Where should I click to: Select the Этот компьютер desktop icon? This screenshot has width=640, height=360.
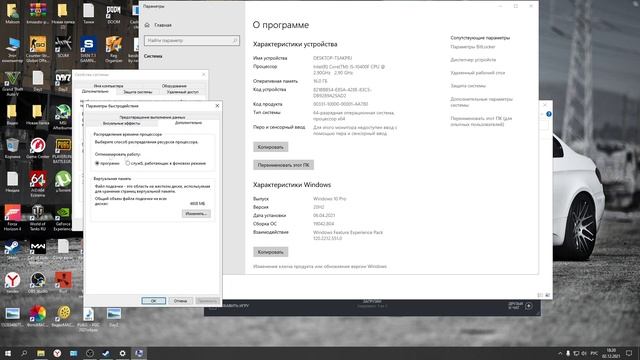12,50
